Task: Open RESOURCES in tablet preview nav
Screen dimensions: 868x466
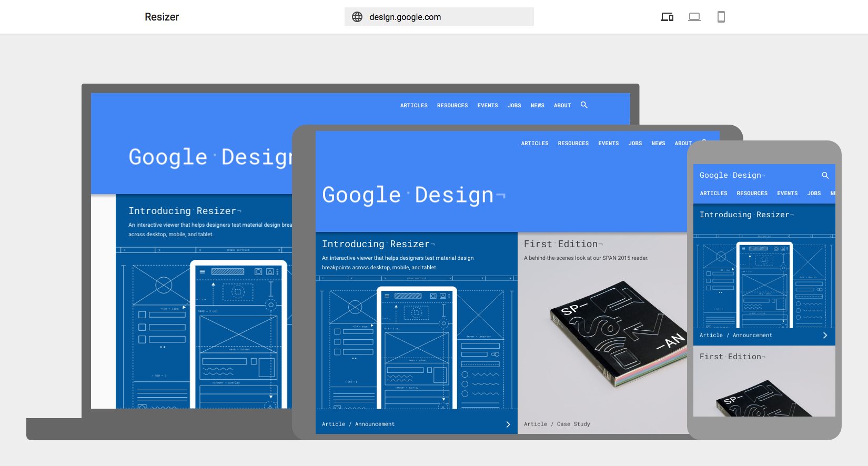Action: click(x=573, y=144)
